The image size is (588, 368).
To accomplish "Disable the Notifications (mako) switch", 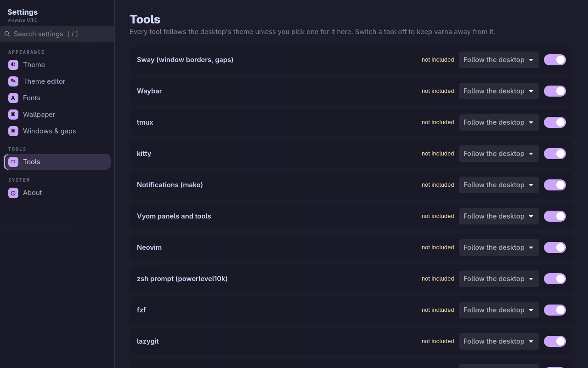I will [555, 185].
